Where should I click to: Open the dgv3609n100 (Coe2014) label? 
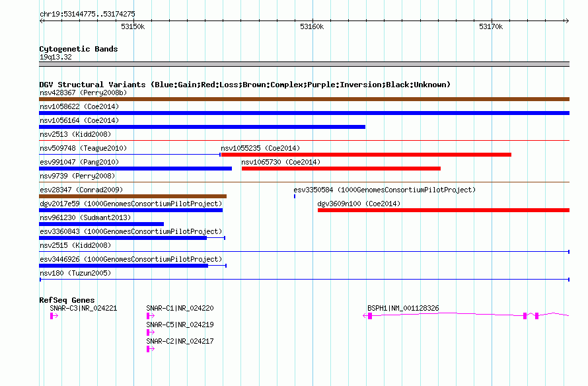click(x=359, y=204)
